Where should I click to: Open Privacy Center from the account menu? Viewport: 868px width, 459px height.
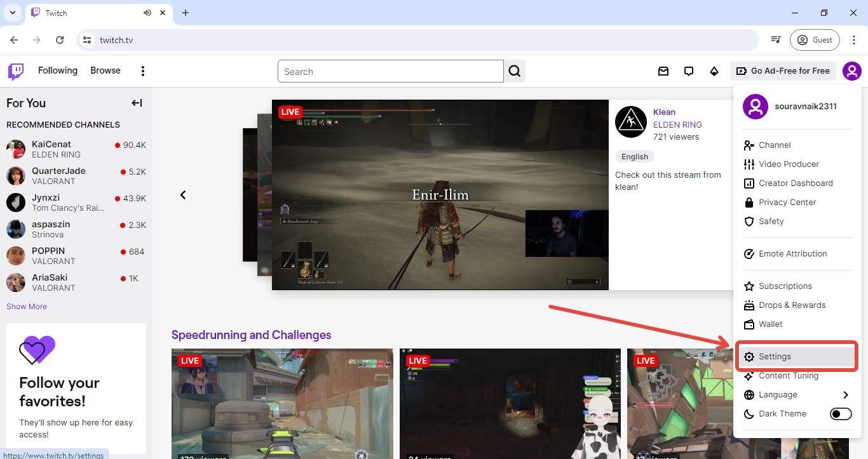click(787, 202)
